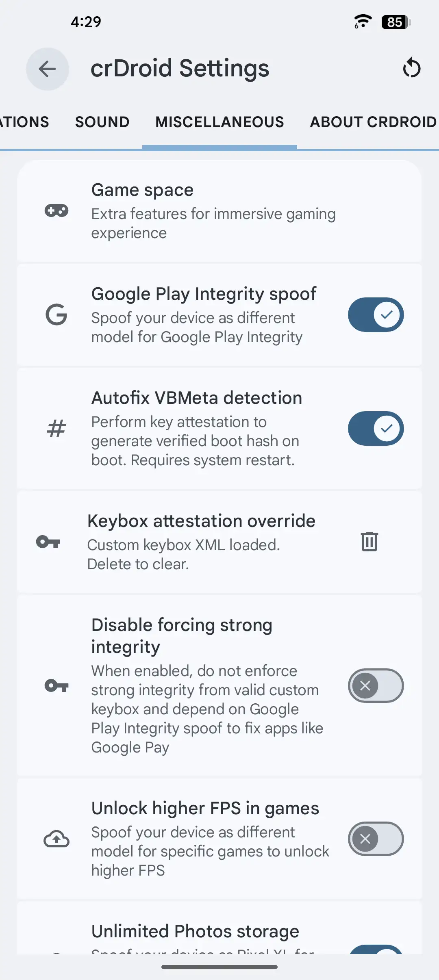
Task: Tap the Google G icon
Action: point(56,315)
